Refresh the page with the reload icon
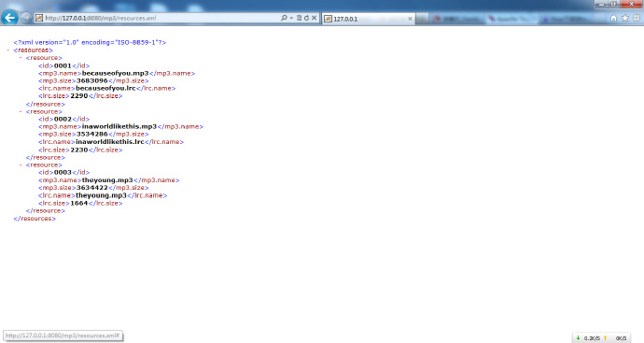Image resolution: width=644 pixels, height=343 pixels. 306,18
